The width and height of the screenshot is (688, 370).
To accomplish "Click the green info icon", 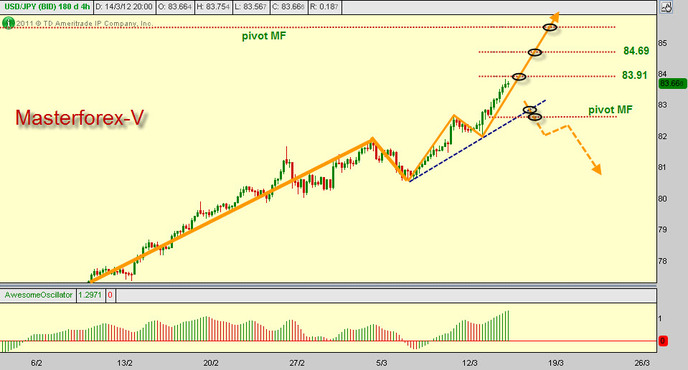I will 8,23.
